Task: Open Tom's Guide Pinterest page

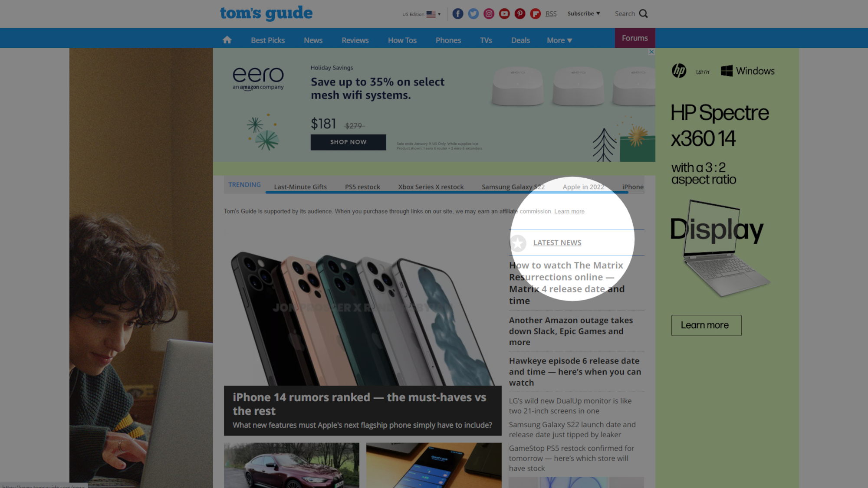Action: (x=519, y=13)
